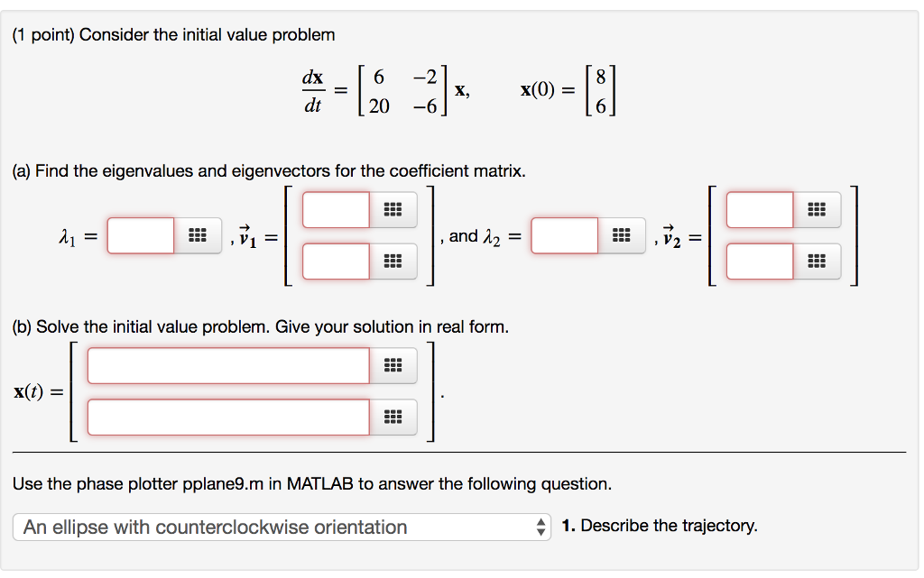Open the equation editor beside the top v1 entry
Viewport: 924px width, 578px height.
pos(393,209)
